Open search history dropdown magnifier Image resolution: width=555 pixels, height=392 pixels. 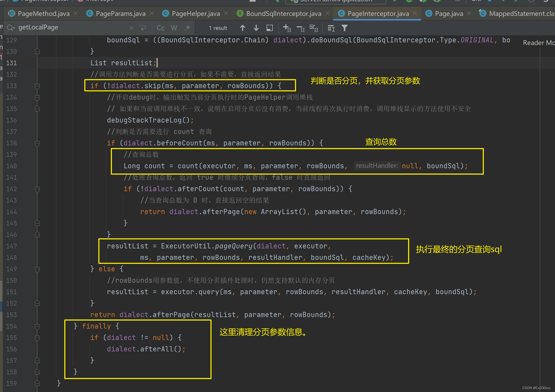[11, 28]
